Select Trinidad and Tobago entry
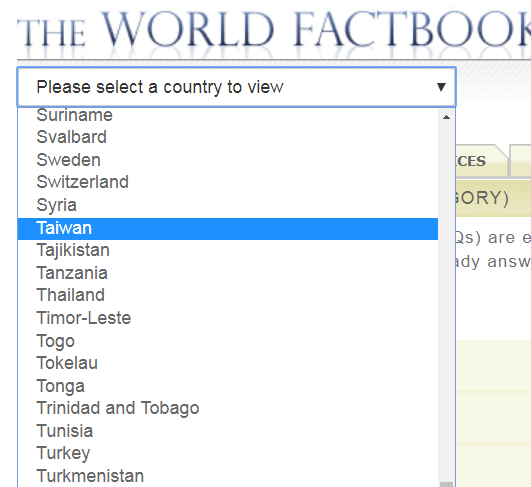 click(x=228, y=408)
